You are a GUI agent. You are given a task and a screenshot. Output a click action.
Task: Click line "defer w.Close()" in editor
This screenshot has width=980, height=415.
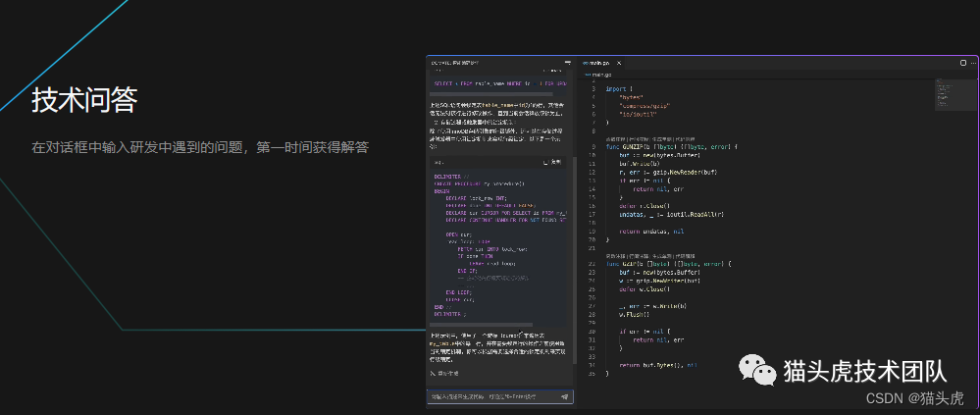coord(645,289)
